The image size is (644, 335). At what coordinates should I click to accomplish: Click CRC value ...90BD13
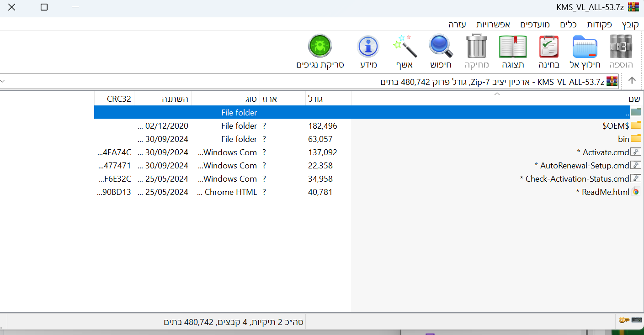[115, 192]
